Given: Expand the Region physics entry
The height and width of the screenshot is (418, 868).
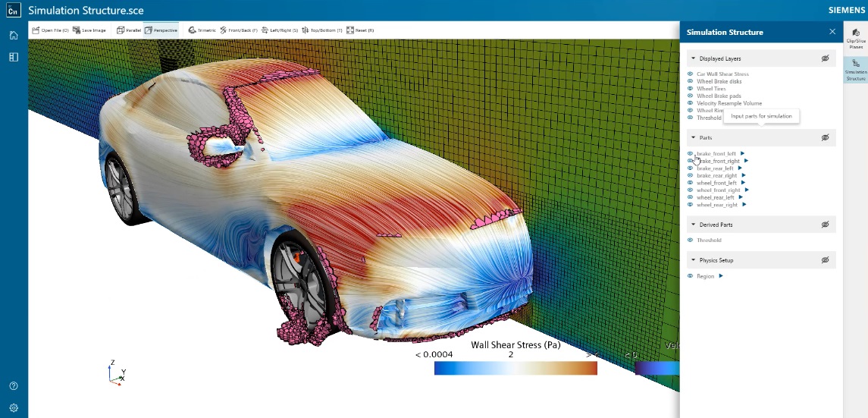Looking at the screenshot, I should (x=721, y=276).
